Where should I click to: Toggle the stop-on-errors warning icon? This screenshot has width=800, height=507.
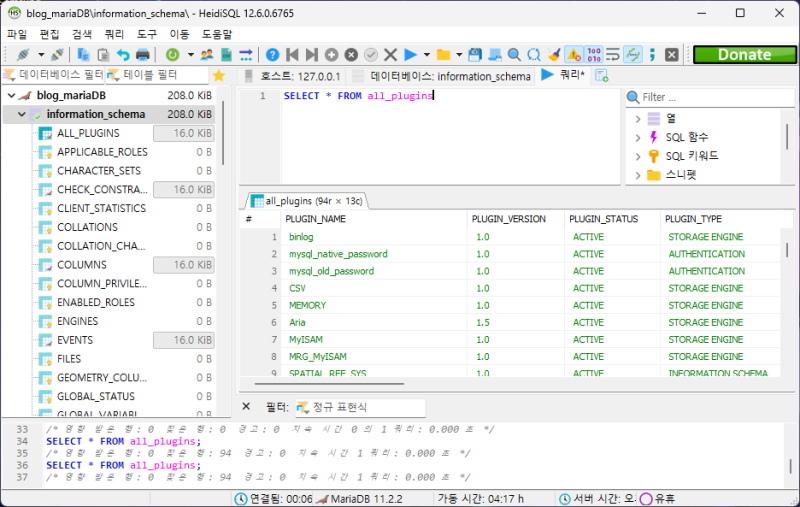click(x=574, y=55)
